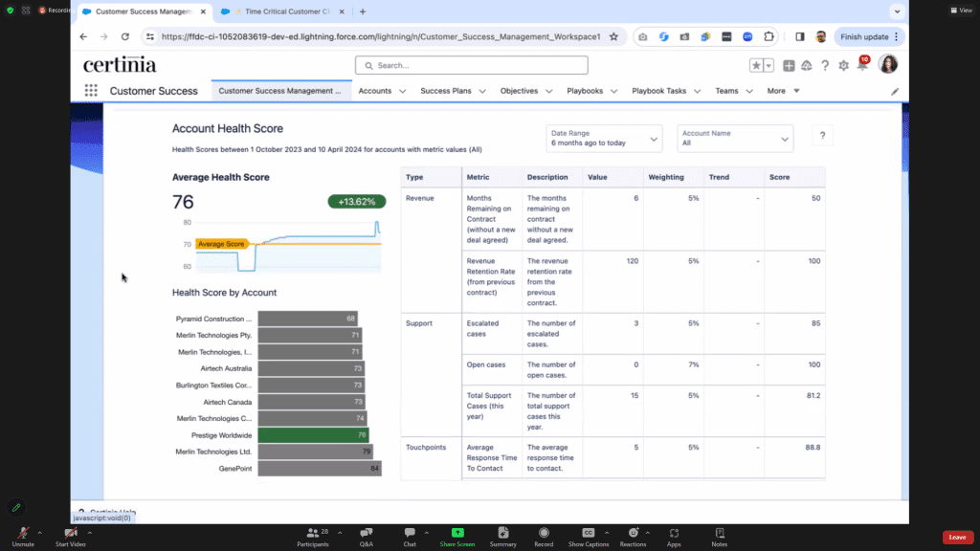Image resolution: width=980 pixels, height=551 pixels.
Task: Open Summary in Zoom toolbar
Action: tap(503, 537)
